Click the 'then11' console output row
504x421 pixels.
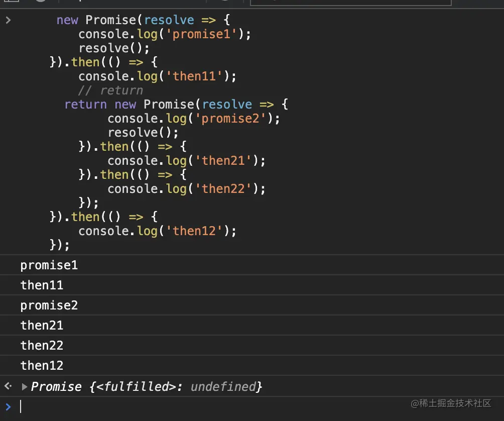[252, 285]
